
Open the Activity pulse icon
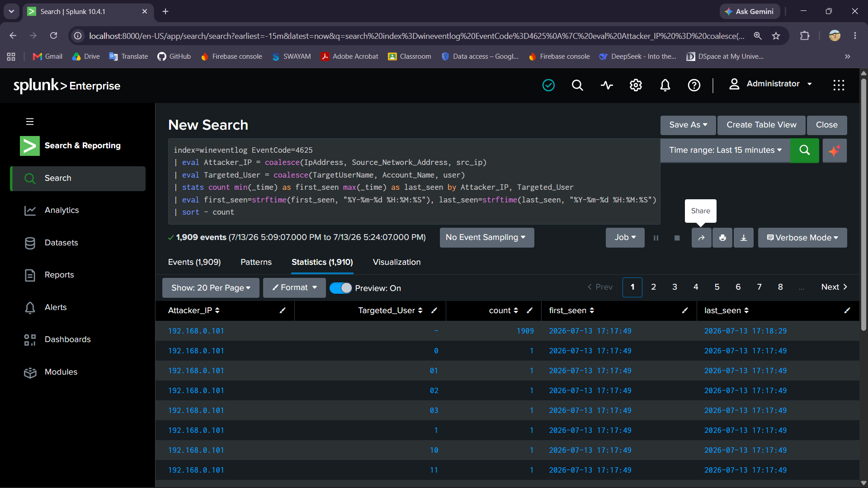click(607, 85)
